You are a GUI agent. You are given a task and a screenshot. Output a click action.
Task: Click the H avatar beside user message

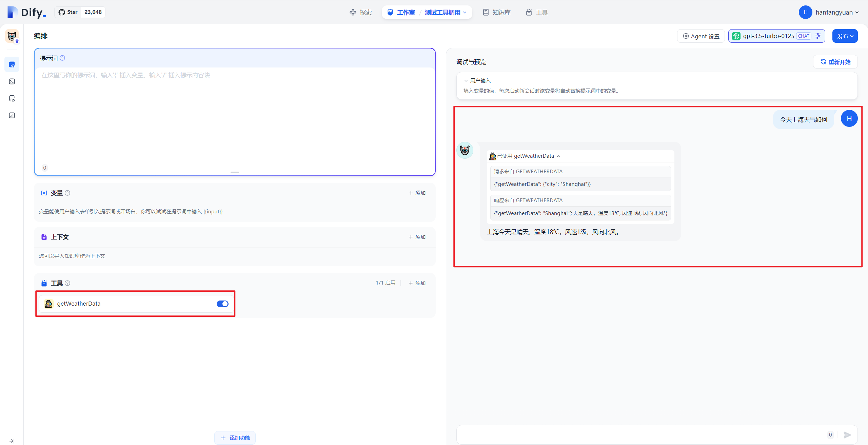(849, 119)
